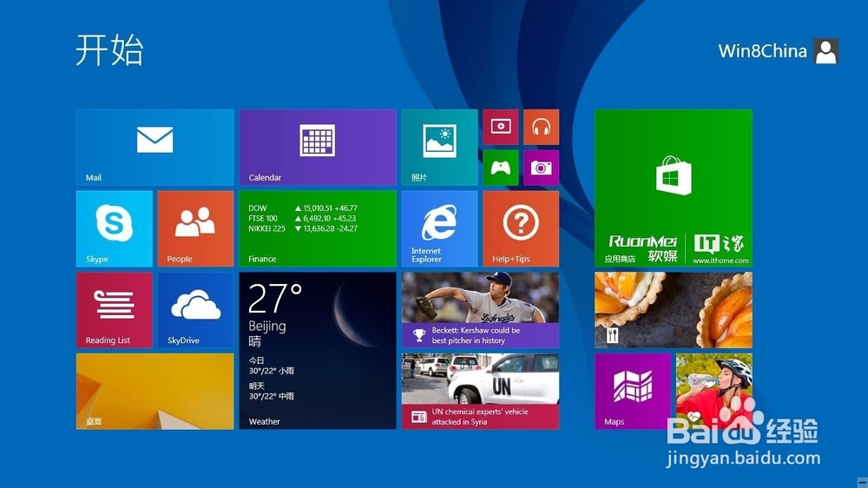Open the small Music headphones tile
Viewport: 868px width, 488px height.
pyautogui.click(x=542, y=128)
